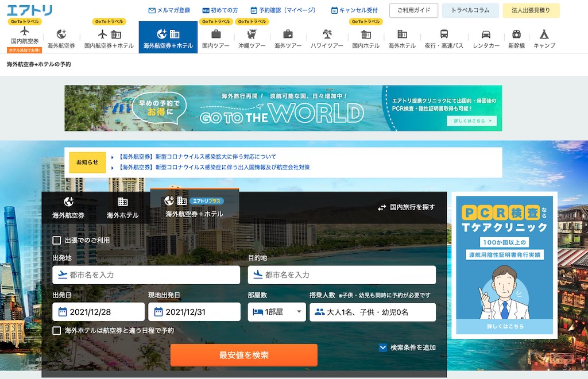Click the bed icon in 部屋数

coord(258,312)
